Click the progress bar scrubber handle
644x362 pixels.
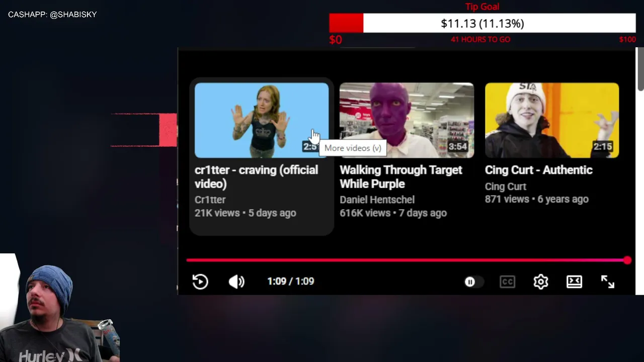point(627,260)
